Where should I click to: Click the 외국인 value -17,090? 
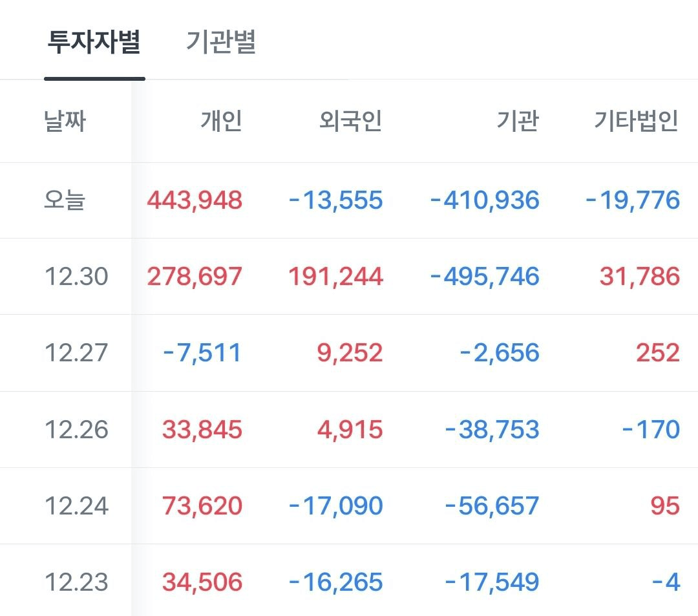(x=335, y=506)
